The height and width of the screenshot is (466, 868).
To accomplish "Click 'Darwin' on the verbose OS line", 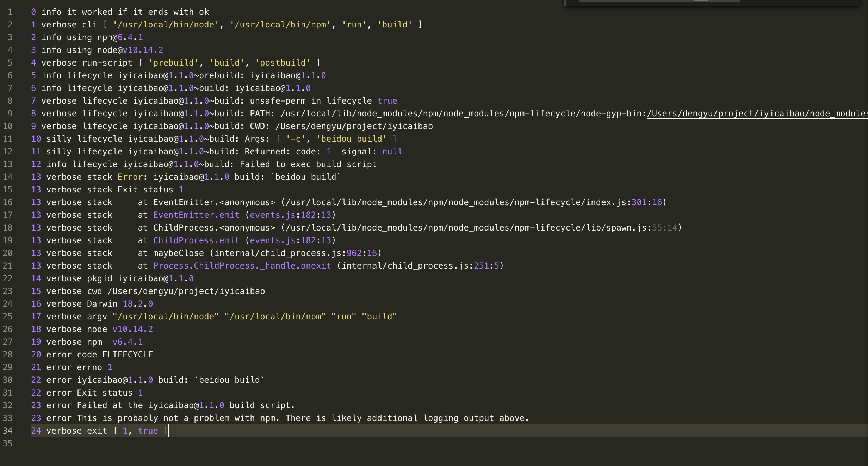I will pos(102,304).
